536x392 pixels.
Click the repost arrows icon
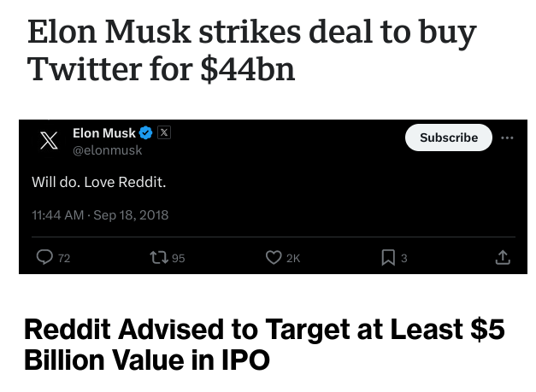point(157,257)
